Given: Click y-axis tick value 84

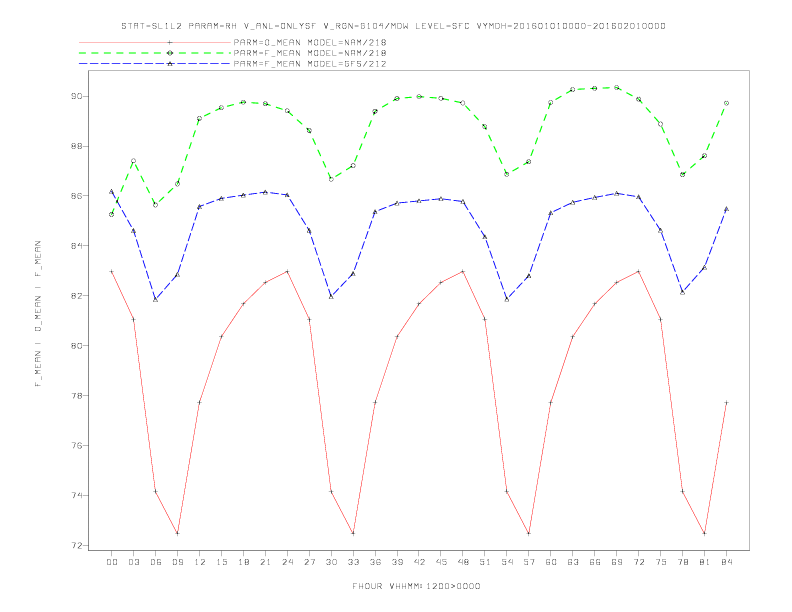Looking at the screenshot, I should point(77,246).
